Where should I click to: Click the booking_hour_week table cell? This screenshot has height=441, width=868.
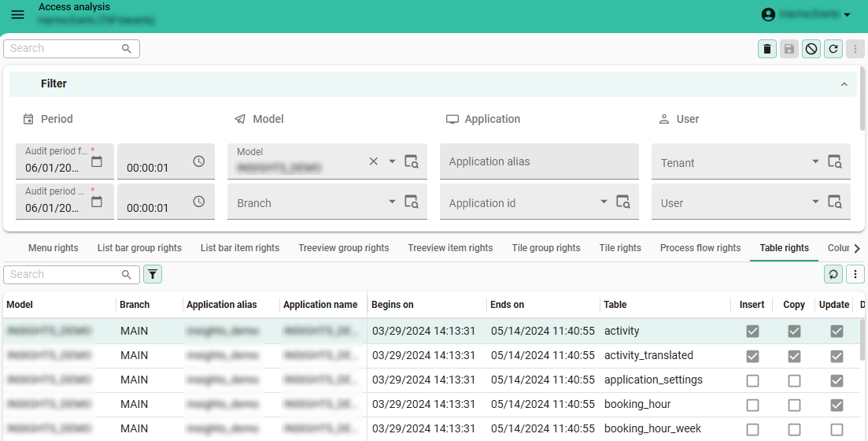point(652,429)
